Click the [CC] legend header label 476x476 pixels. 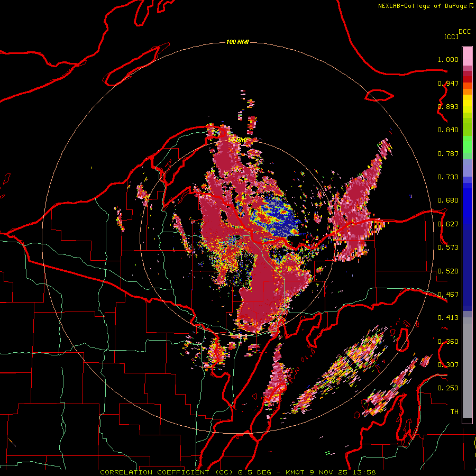point(451,36)
